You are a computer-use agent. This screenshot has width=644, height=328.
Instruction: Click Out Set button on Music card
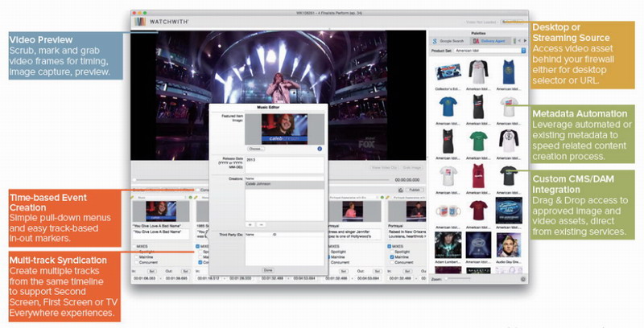click(x=185, y=272)
